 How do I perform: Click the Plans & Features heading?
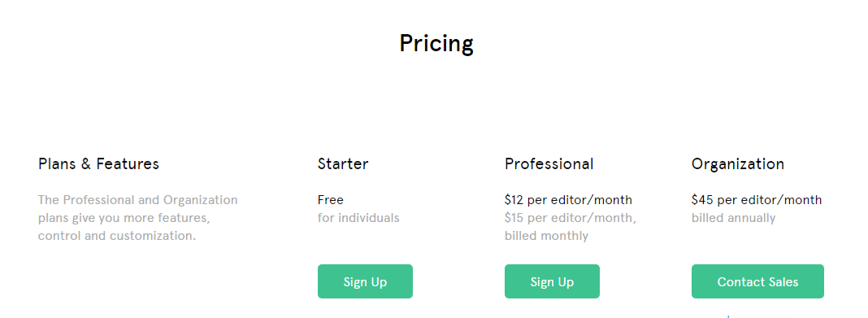pos(98,164)
